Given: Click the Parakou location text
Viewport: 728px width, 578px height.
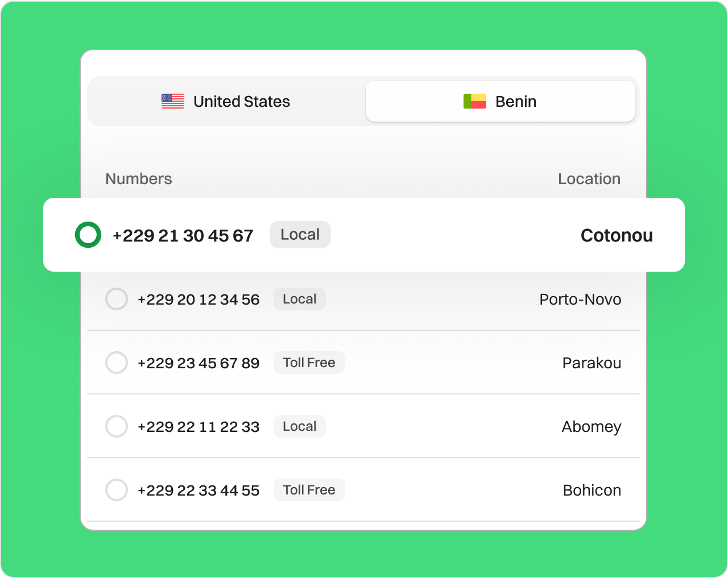Looking at the screenshot, I should point(591,363).
